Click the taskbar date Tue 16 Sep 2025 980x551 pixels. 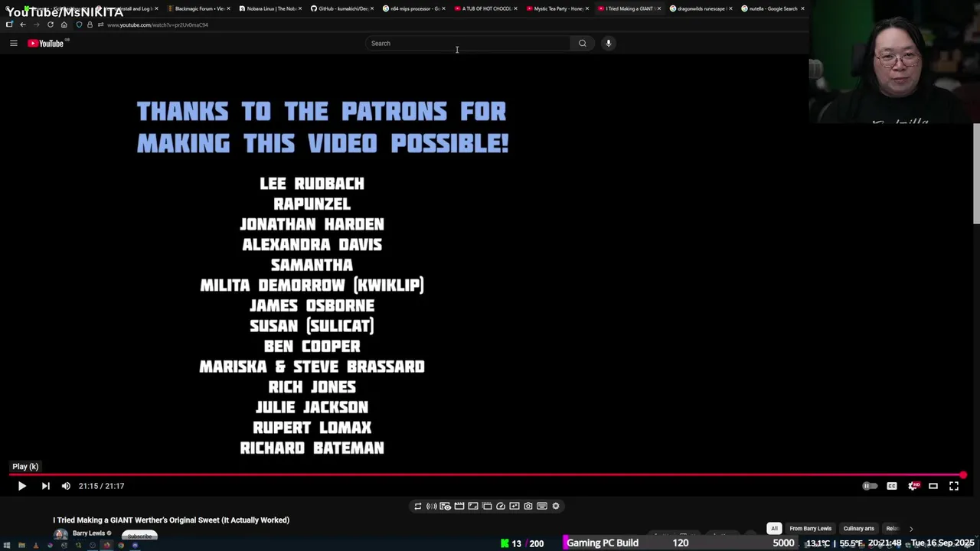click(x=942, y=543)
